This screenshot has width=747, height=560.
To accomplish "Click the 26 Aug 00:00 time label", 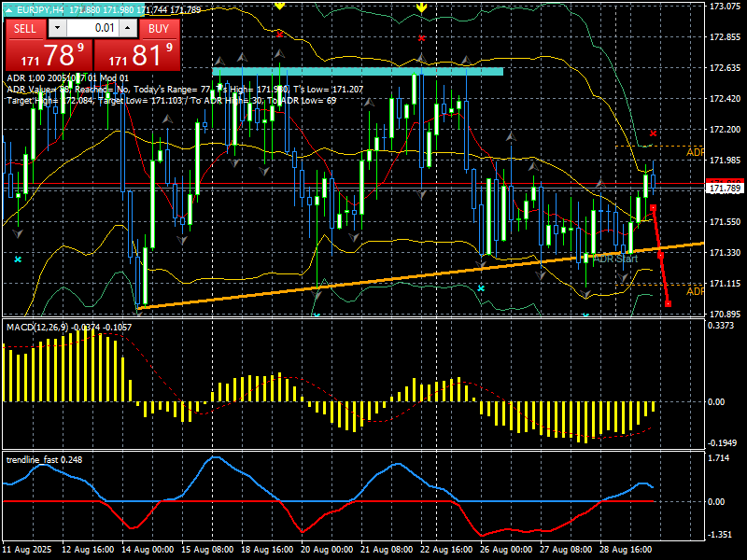I will point(506,550).
